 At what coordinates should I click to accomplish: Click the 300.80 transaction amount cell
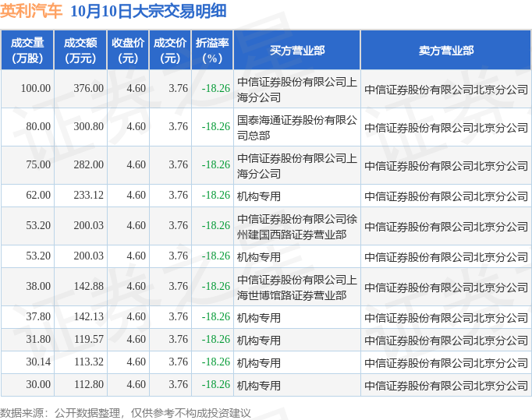tap(88, 126)
